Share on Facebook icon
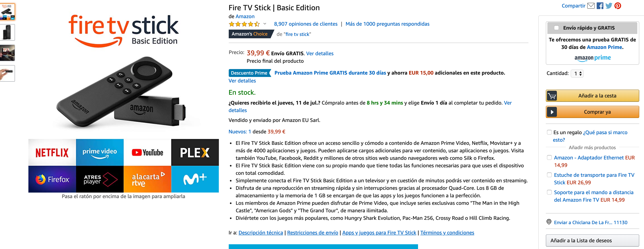Screen dimensions: 644x249 coord(600,6)
